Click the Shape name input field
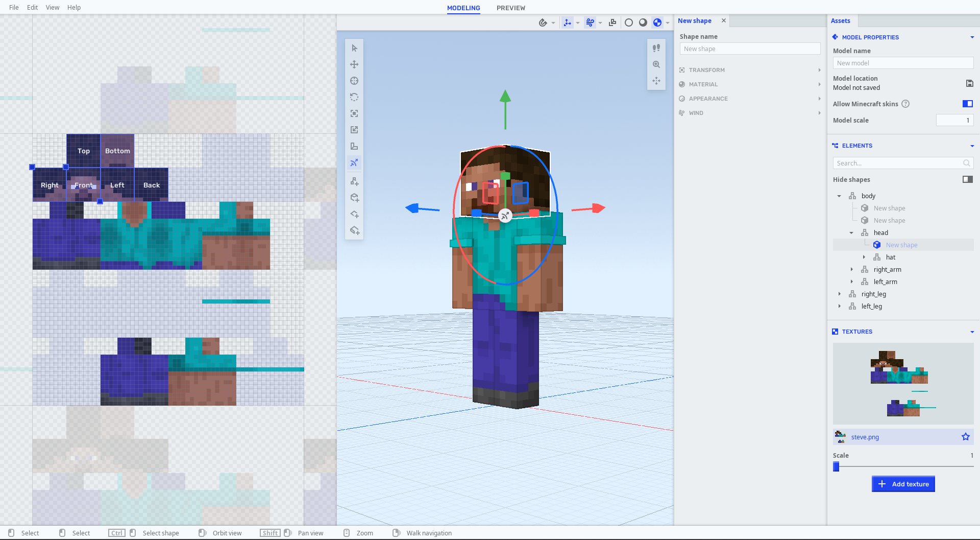 click(x=749, y=49)
